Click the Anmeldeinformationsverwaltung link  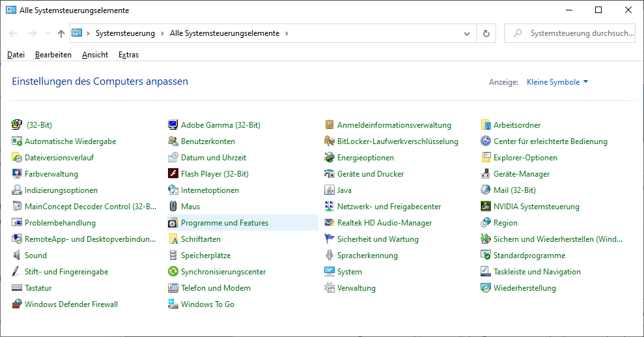(x=394, y=125)
